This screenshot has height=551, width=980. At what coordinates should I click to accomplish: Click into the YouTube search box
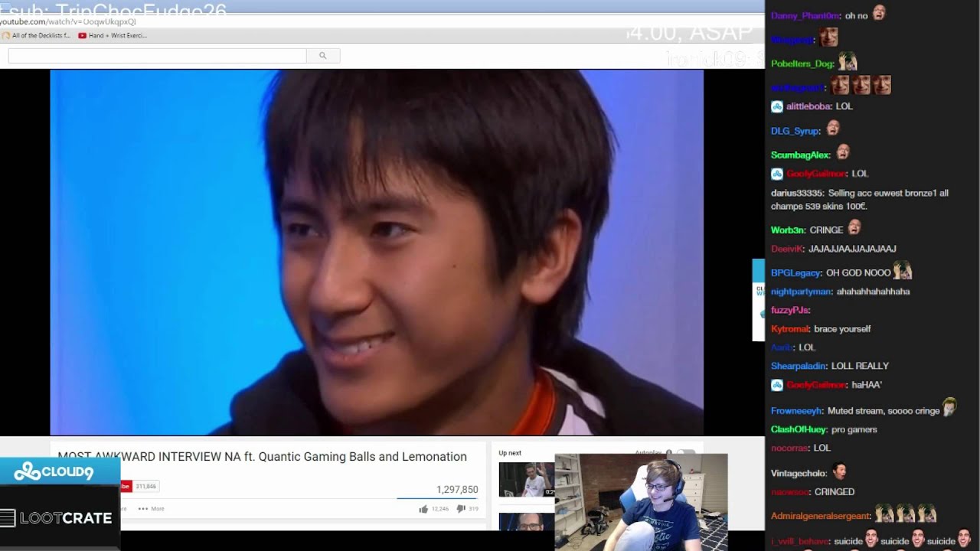point(157,56)
